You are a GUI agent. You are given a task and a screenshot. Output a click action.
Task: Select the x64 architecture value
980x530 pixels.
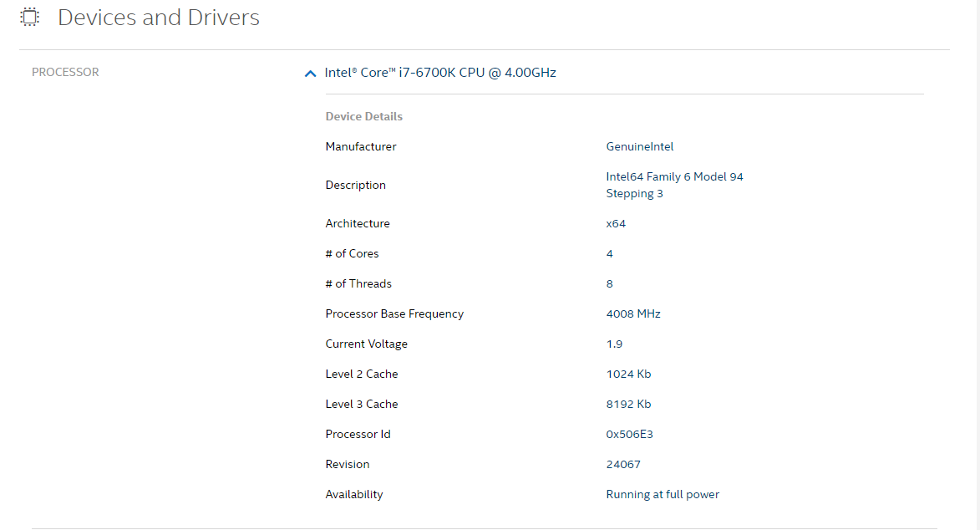click(x=616, y=223)
